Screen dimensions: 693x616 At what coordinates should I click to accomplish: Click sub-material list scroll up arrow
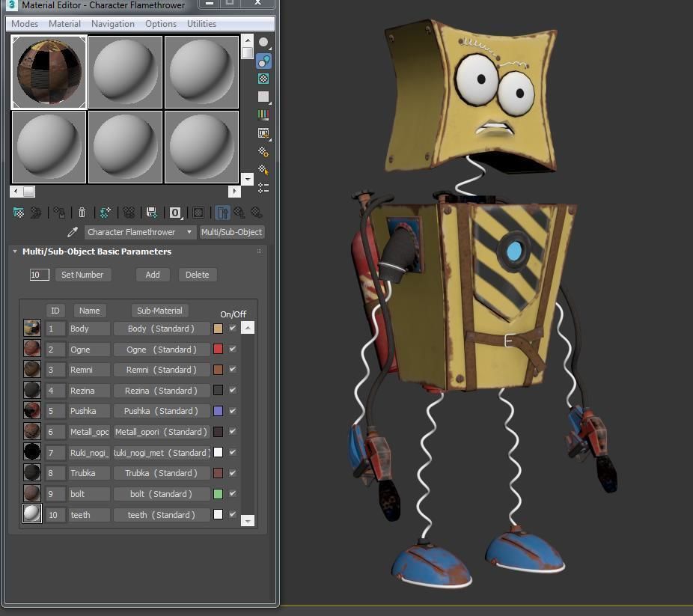(x=248, y=328)
